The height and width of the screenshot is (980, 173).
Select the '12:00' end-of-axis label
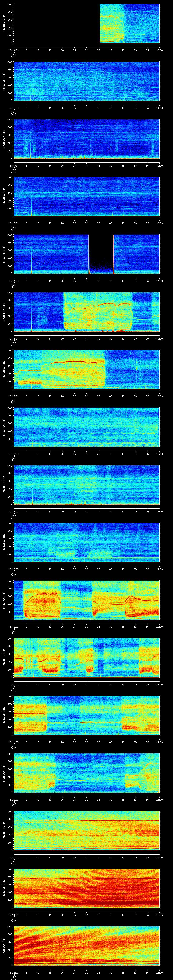(x=160, y=166)
